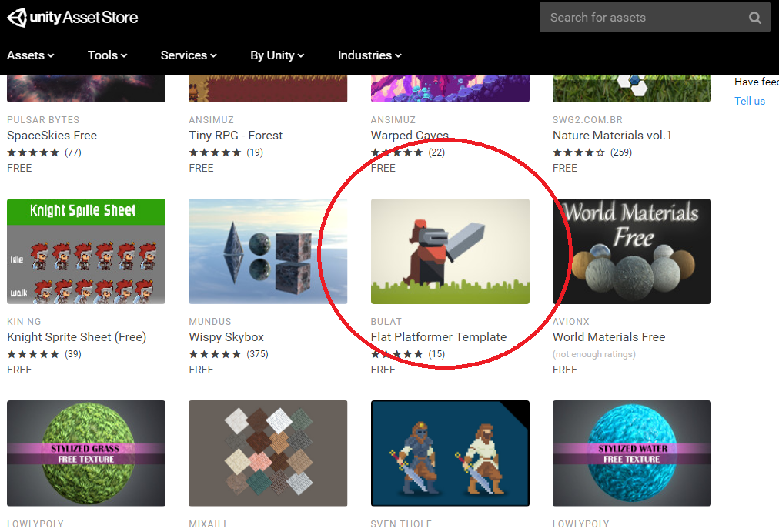Viewport: 779px width, 532px height.
Task: Click the SpaceSkies Free thumbnail image
Action: (86, 89)
